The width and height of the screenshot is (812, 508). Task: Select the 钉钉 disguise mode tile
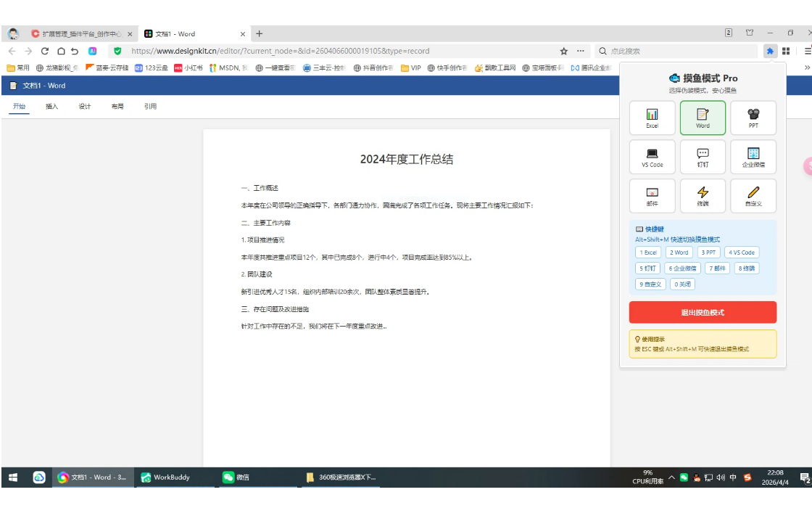703,157
